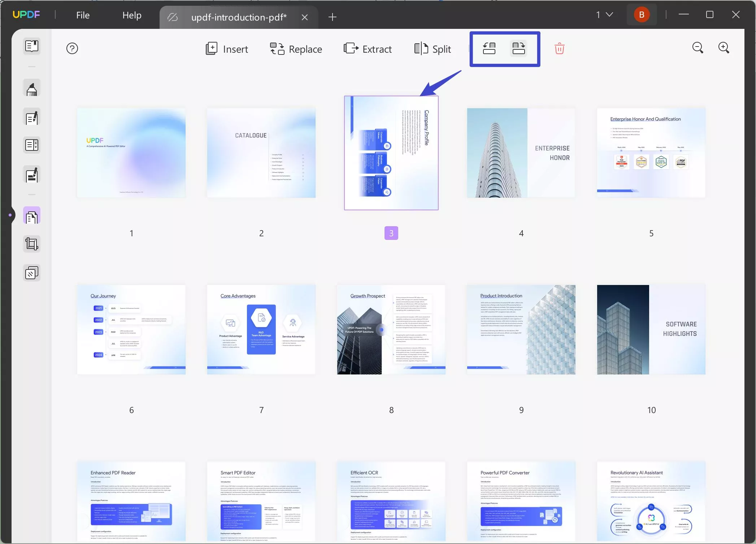Open the File menu
This screenshot has width=756, height=544.
83,15
